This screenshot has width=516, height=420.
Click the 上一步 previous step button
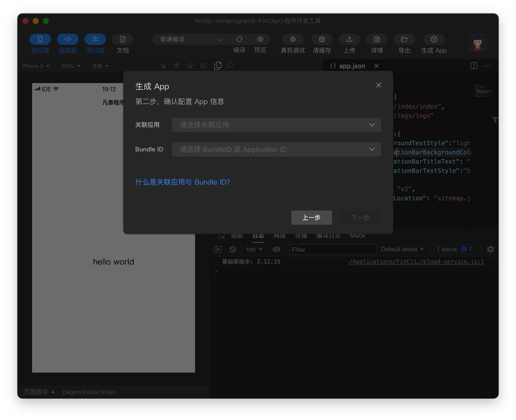click(x=311, y=218)
